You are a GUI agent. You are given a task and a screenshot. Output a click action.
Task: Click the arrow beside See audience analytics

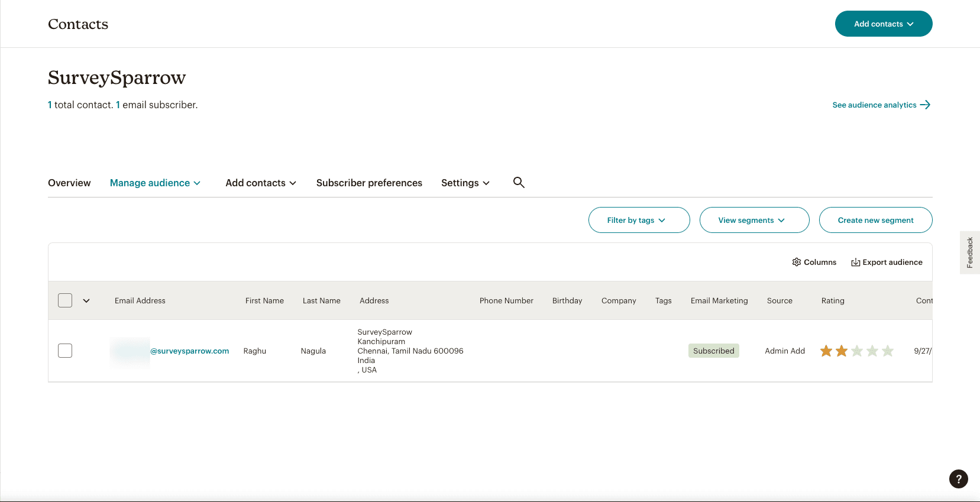926,105
